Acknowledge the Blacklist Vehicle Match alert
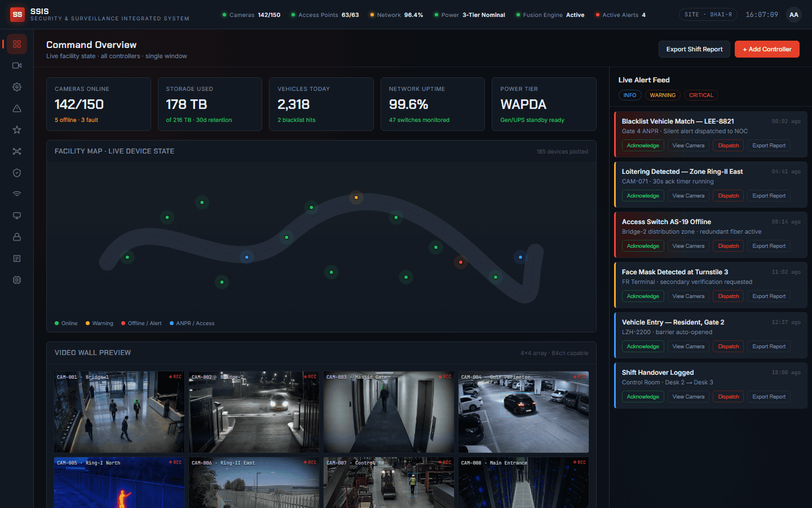The width and height of the screenshot is (812, 508). [643, 146]
